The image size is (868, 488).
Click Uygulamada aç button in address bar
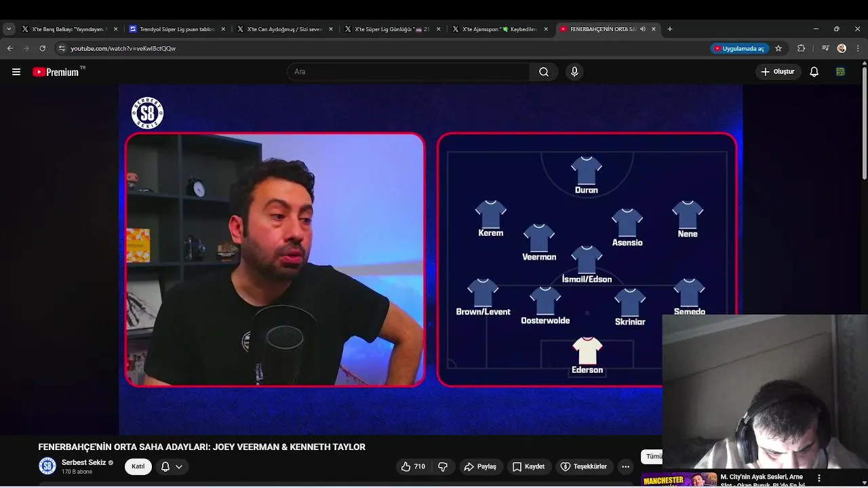click(x=739, y=48)
